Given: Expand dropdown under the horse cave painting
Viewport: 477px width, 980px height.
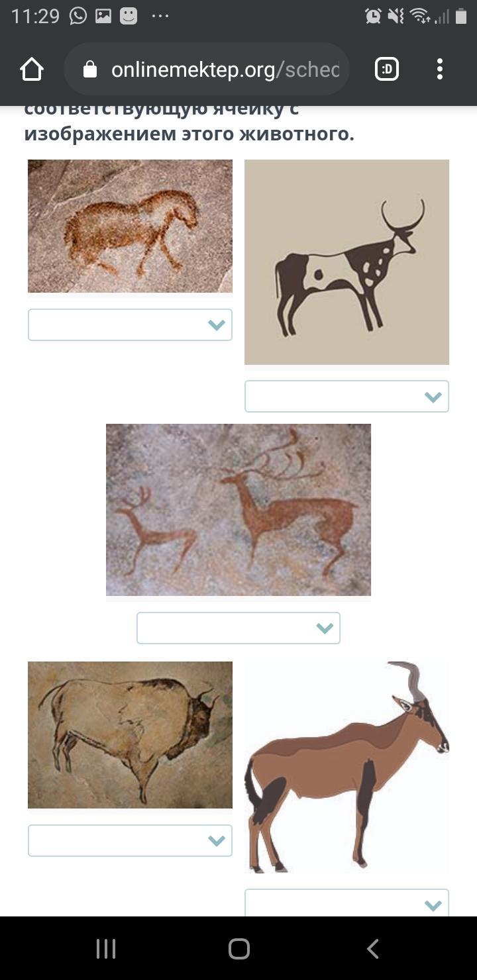Looking at the screenshot, I should (130, 325).
